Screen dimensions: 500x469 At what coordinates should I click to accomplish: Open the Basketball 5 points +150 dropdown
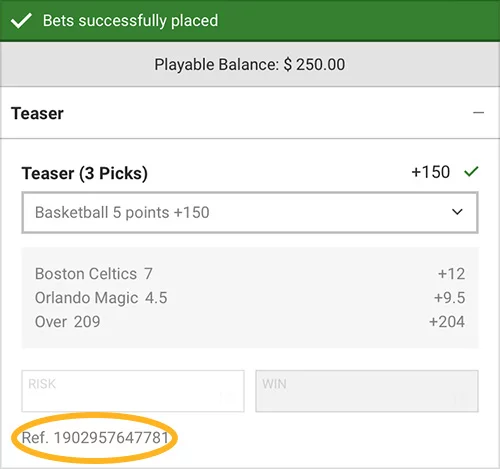pyautogui.click(x=250, y=212)
